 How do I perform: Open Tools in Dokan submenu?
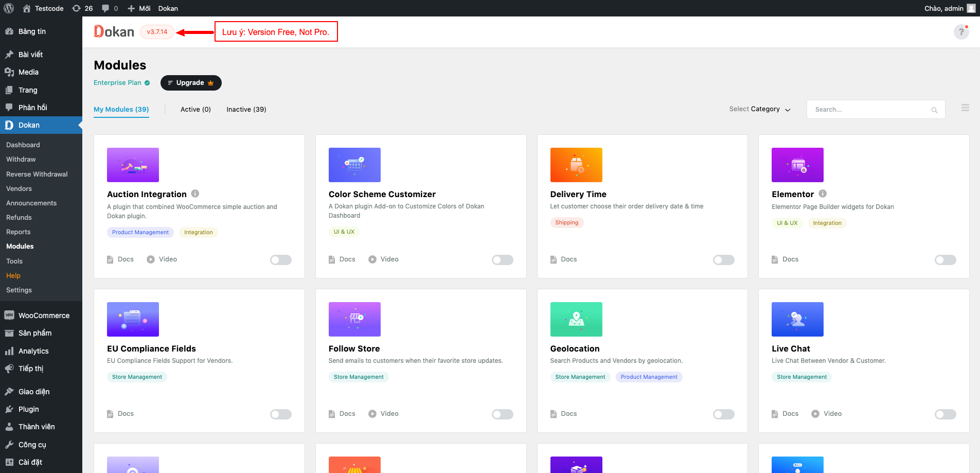pos(14,261)
